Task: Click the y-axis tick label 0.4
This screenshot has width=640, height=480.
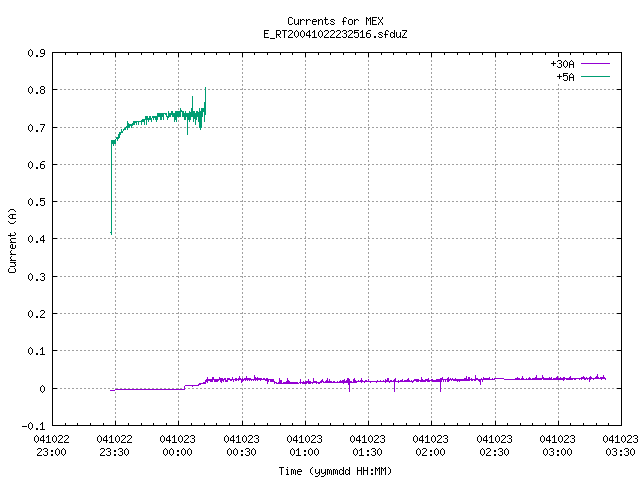Action: click(x=36, y=239)
